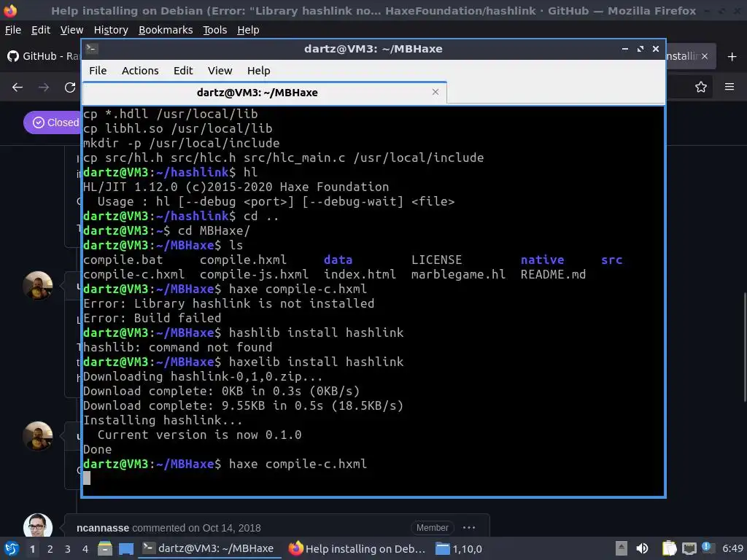Open a new Firefox tab with the plus button

click(732, 57)
